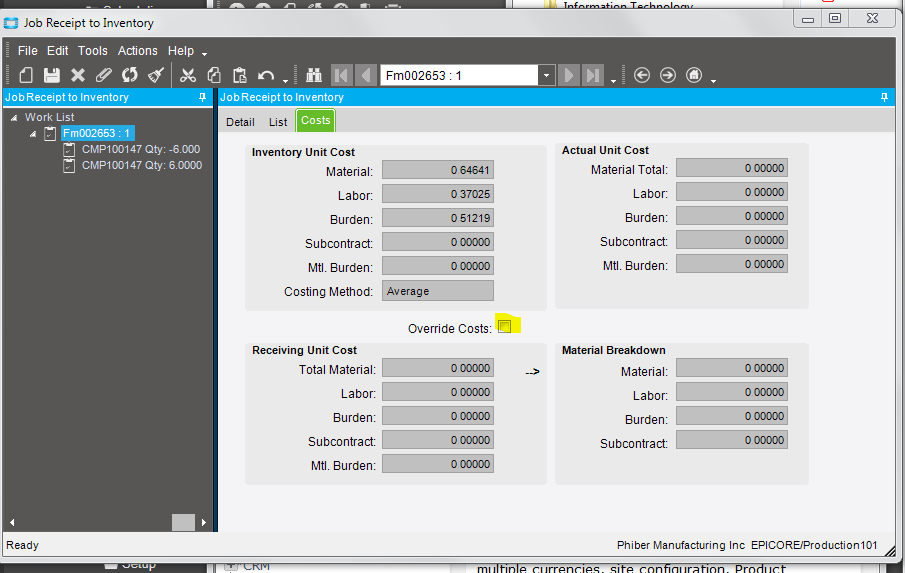Click the Job Receipt to Inventory window icon

(x=11, y=23)
